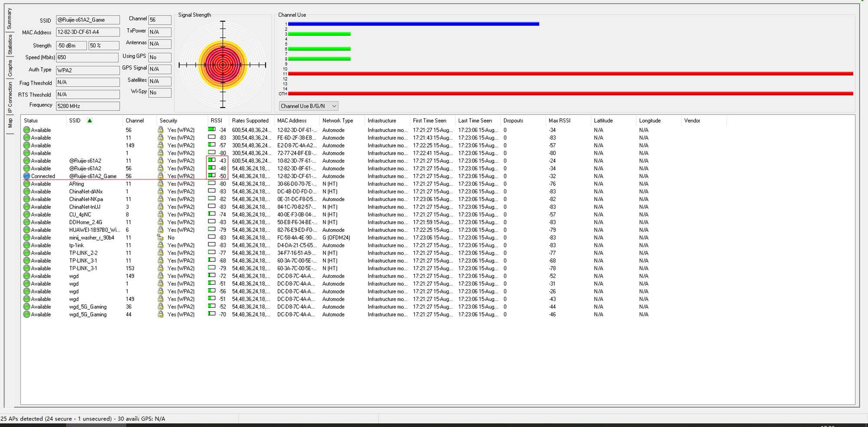The image size is (868, 427).
Task: Click the green status icon for ChinaNet-dANx
Action: (26, 192)
